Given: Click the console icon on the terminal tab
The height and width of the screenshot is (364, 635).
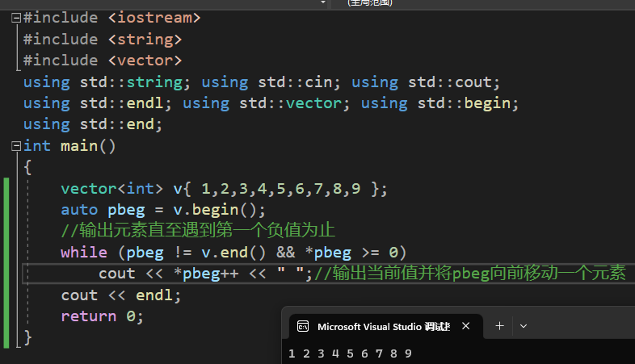Looking at the screenshot, I should tap(303, 327).
